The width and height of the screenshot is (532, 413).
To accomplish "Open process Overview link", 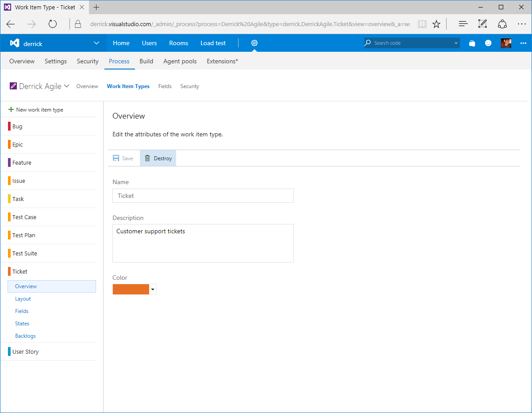I will 87,86.
